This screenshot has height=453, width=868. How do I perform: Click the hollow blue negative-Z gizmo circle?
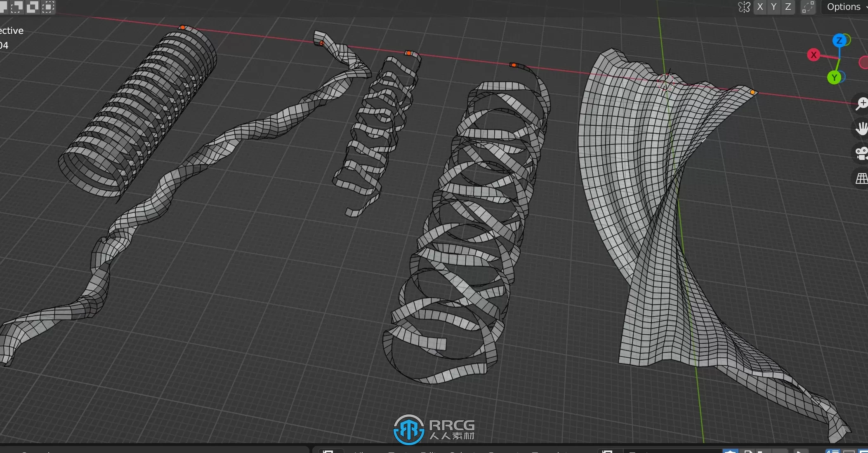tap(842, 77)
